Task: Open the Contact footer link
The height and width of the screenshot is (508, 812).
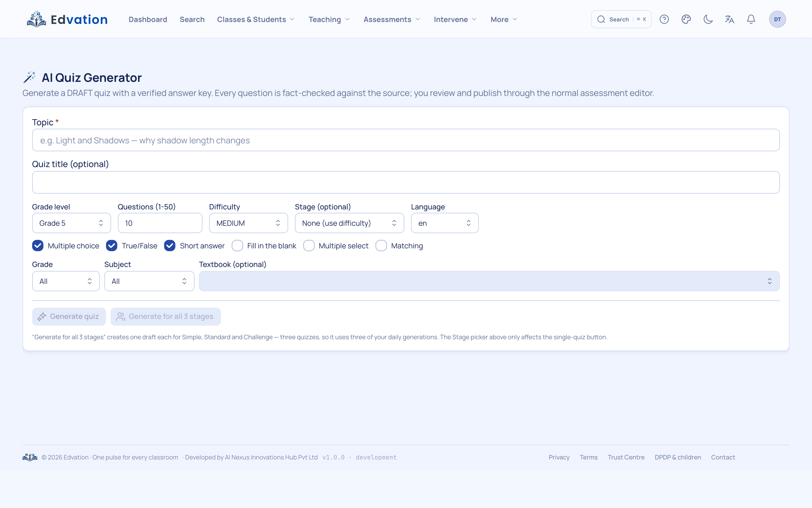Action: [723, 457]
